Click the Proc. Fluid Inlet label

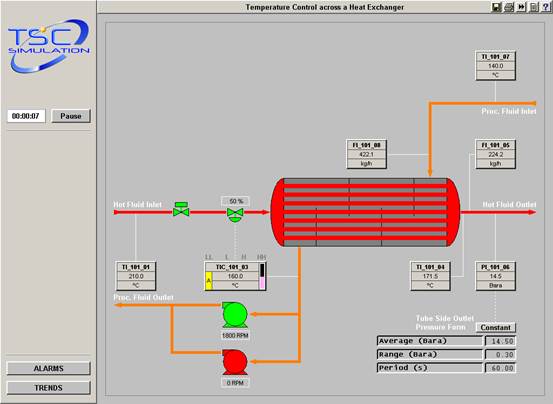(509, 111)
